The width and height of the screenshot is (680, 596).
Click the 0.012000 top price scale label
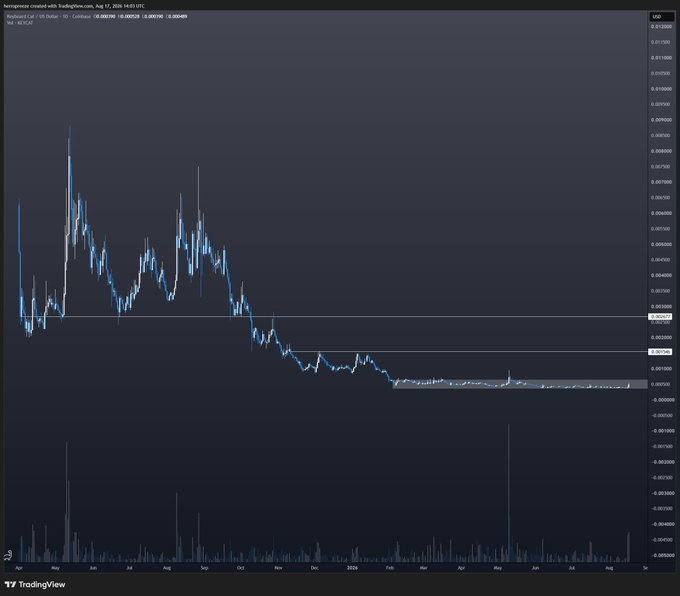coord(661,26)
